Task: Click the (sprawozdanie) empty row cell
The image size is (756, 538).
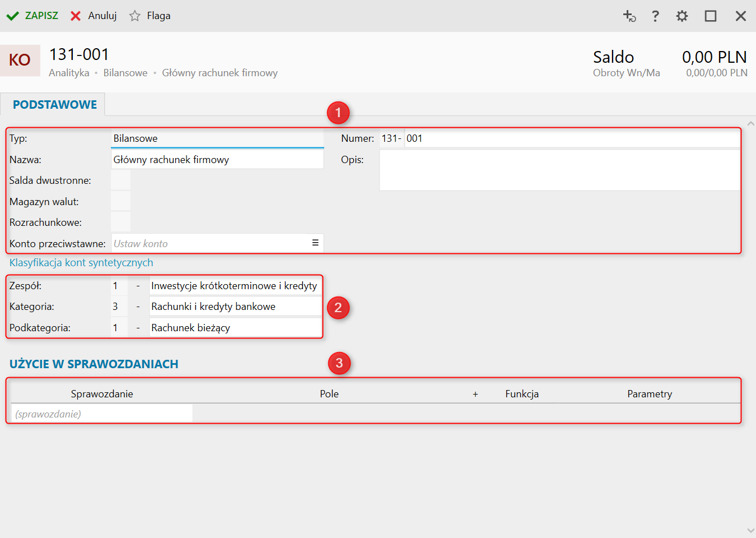Action: 102,414
